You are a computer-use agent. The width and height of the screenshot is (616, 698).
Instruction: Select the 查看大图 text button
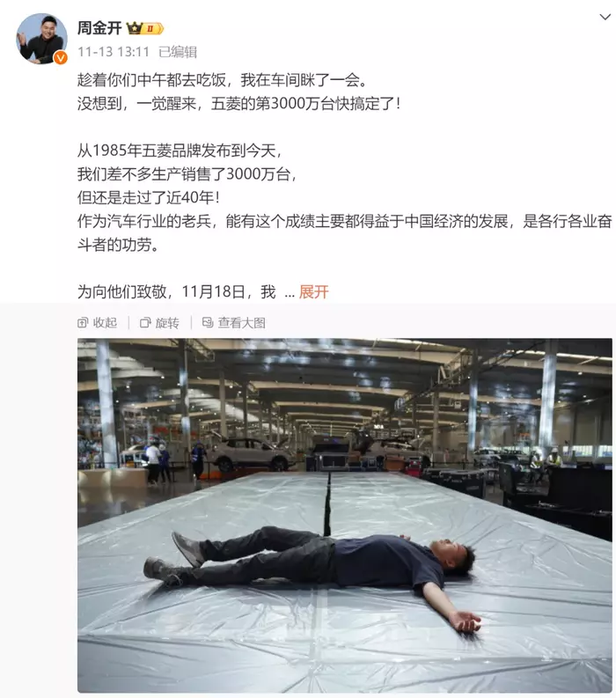coord(242,323)
